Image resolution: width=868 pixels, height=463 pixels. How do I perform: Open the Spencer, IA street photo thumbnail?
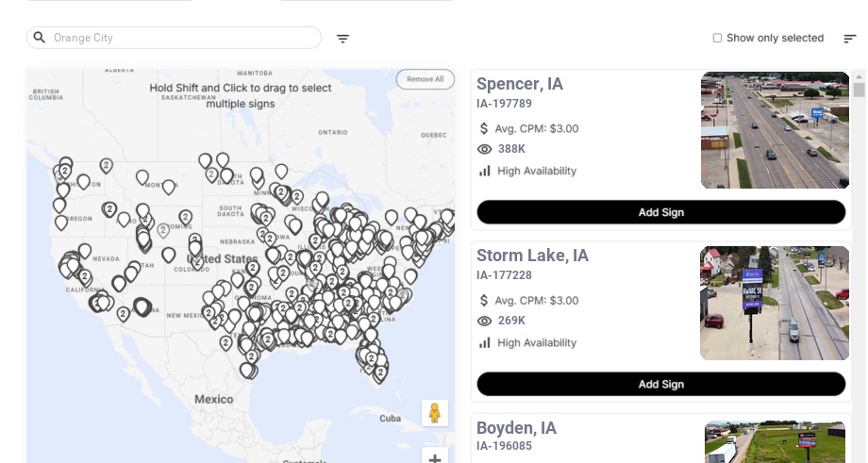775,130
